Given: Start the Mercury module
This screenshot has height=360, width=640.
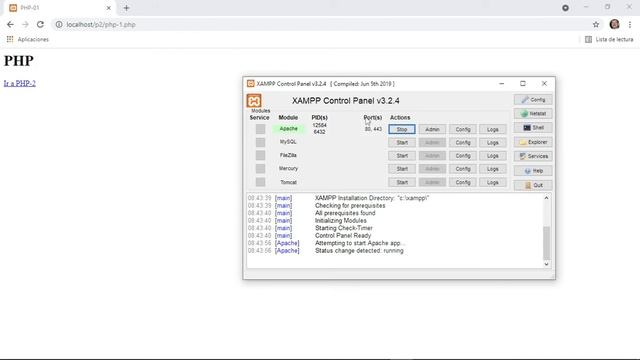Looking at the screenshot, I should coord(402,169).
